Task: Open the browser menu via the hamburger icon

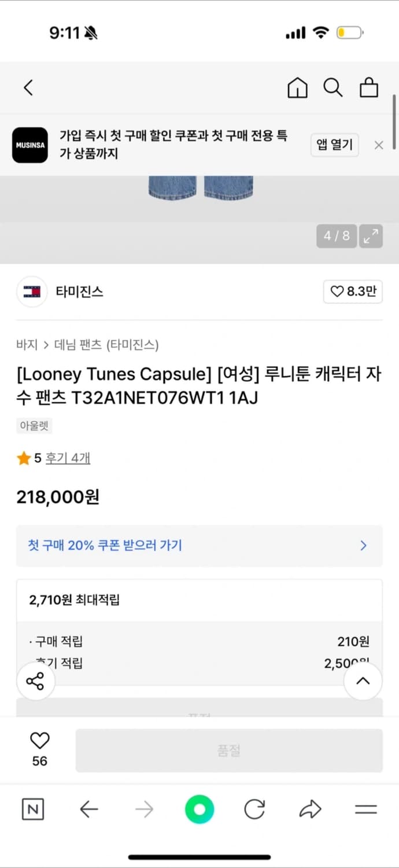Action: pyautogui.click(x=366, y=810)
